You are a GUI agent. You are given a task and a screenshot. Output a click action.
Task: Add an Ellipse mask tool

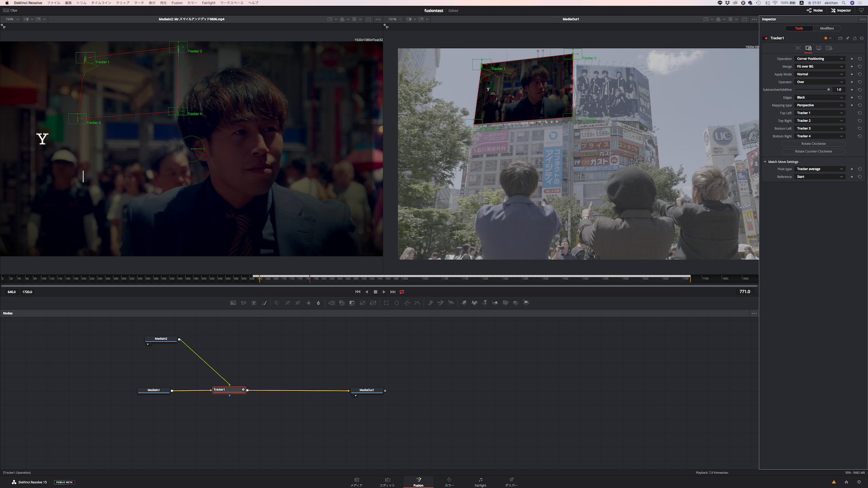coord(396,303)
